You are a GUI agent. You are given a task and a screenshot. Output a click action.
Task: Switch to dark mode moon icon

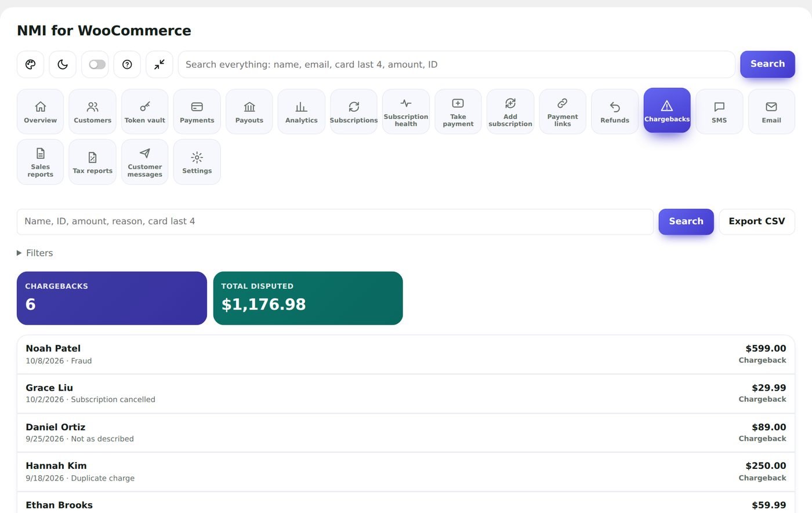63,64
